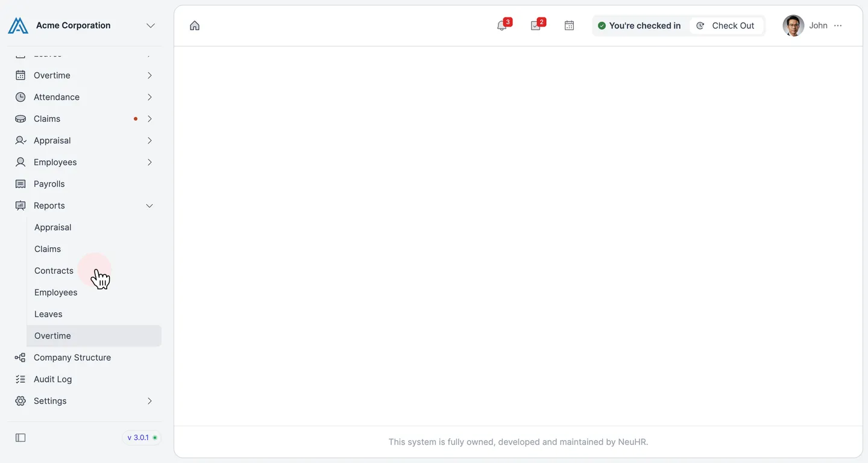Open the calendar icon in top bar

click(x=569, y=25)
